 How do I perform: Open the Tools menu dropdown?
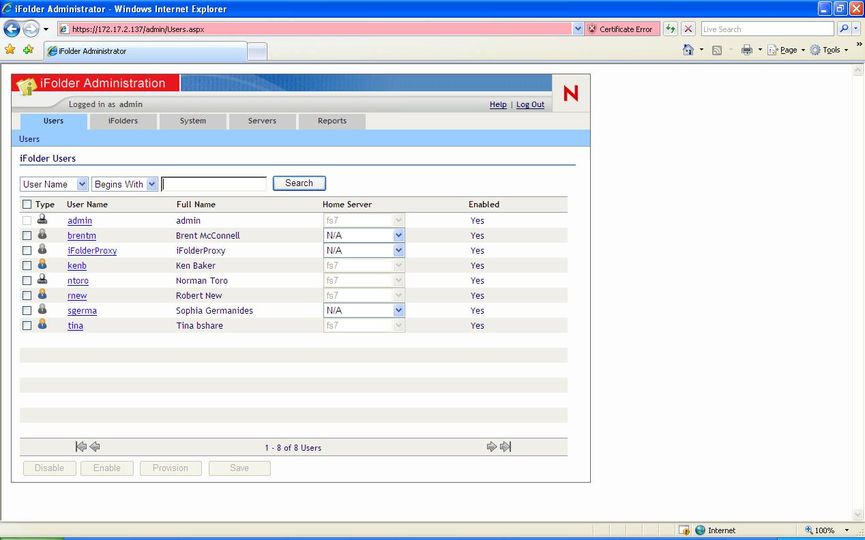829,50
